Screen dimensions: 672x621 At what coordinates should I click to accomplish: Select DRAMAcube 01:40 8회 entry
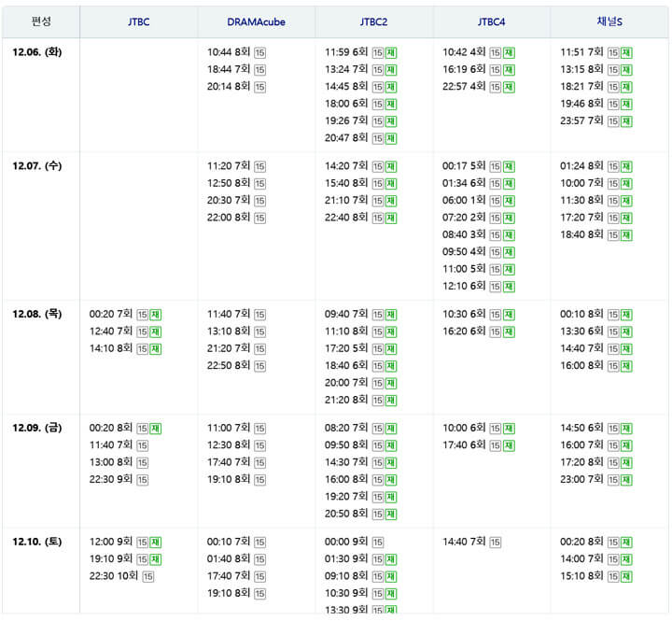(229, 558)
